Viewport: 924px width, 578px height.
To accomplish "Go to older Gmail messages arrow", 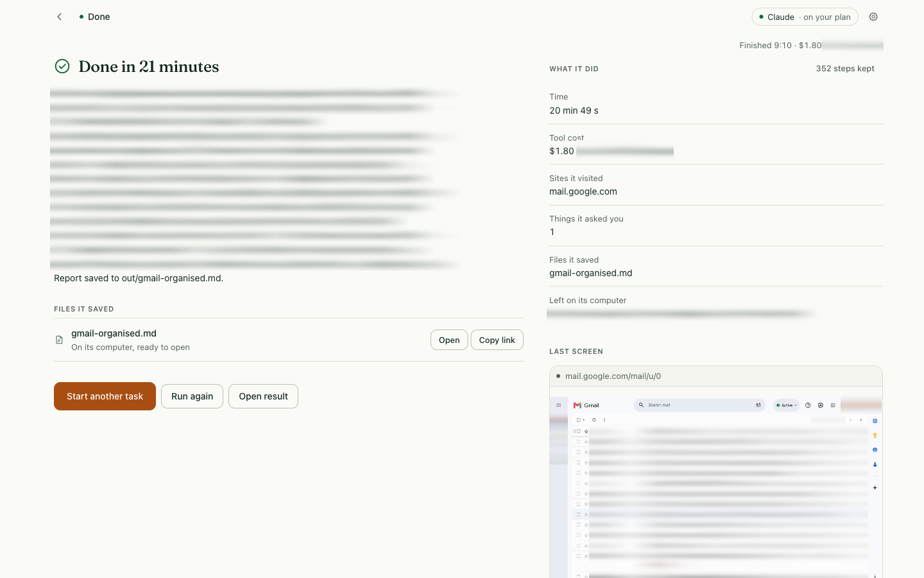I will tap(861, 419).
